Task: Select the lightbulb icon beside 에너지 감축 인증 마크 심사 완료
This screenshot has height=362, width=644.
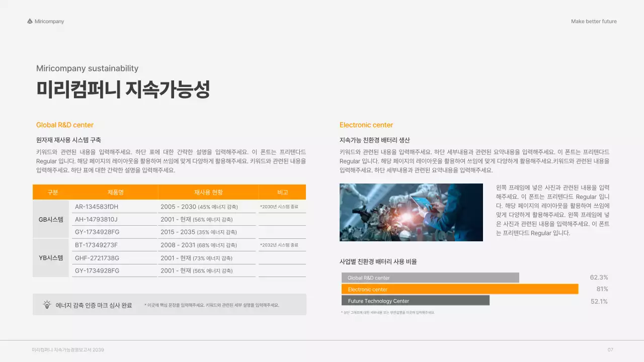Action: (x=48, y=304)
